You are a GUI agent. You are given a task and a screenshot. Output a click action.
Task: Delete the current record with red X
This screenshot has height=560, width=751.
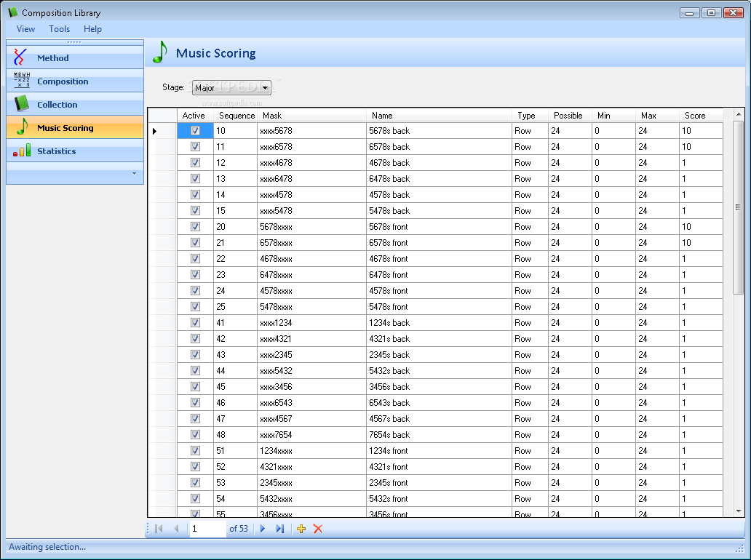pos(318,529)
